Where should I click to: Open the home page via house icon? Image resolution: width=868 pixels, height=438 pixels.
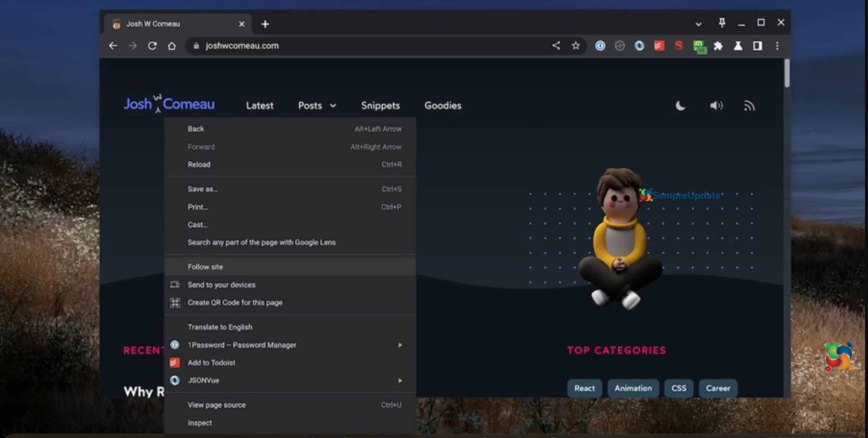[x=172, y=46]
